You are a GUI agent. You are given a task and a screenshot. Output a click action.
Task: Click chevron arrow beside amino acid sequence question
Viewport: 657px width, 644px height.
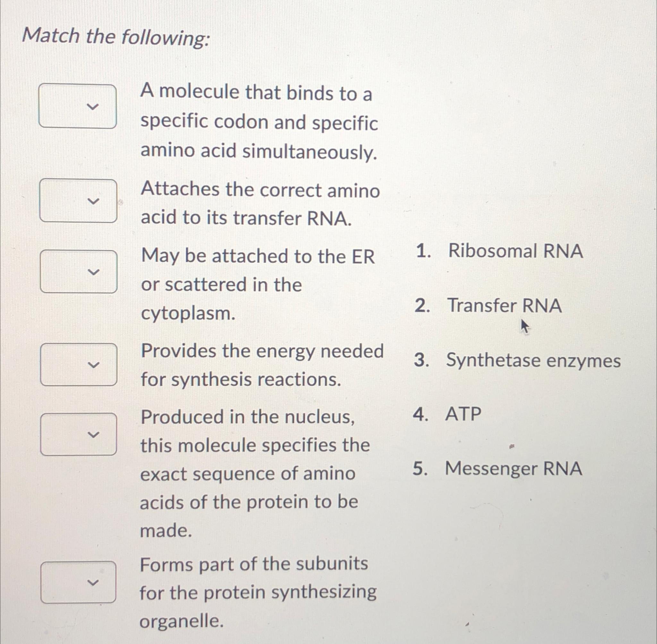point(94,435)
